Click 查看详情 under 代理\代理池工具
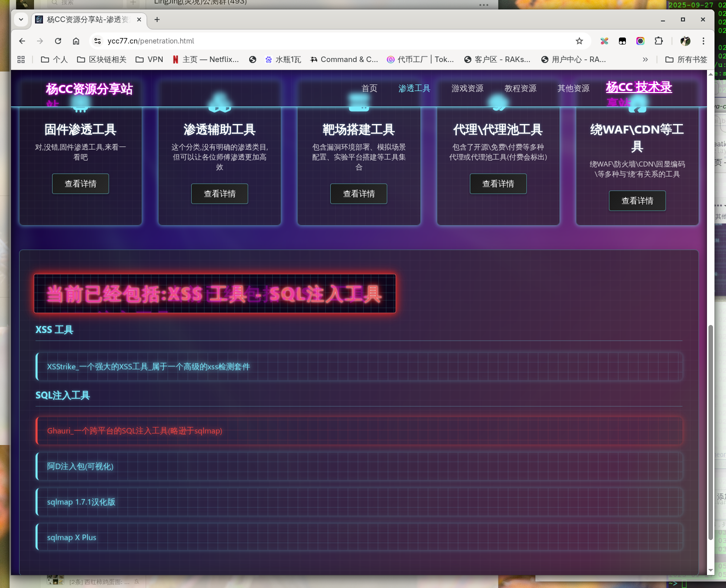This screenshot has width=726, height=588. point(498,184)
